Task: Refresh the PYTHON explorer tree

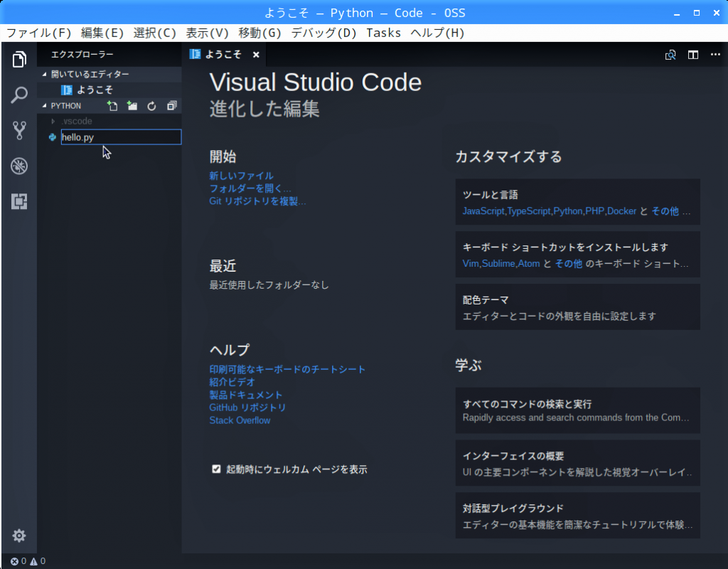Action: pos(152,106)
